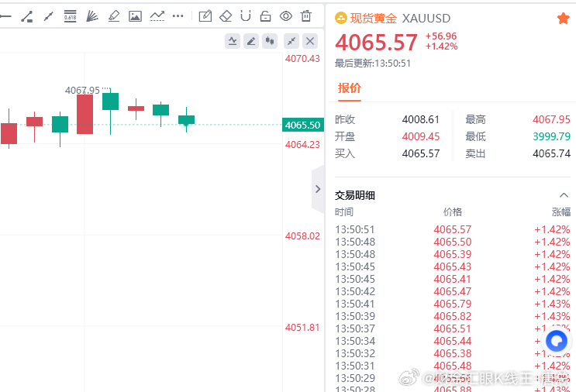Click the 4065.50 current price label

pyautogui.click(x=302, y=126)
